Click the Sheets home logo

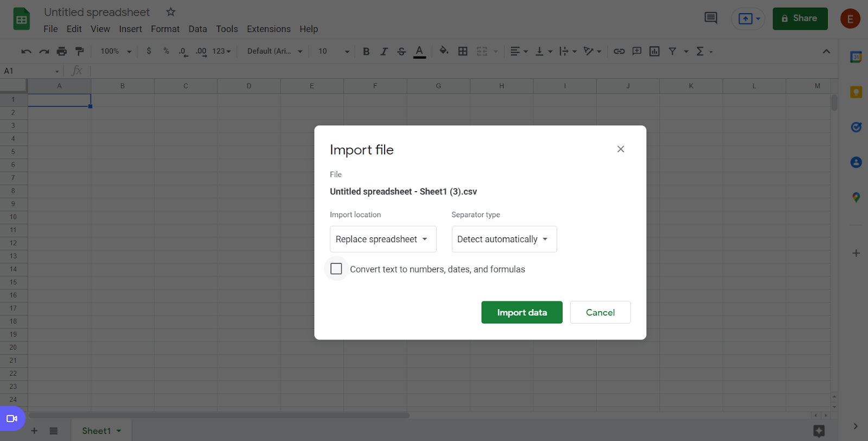[22, 20]
